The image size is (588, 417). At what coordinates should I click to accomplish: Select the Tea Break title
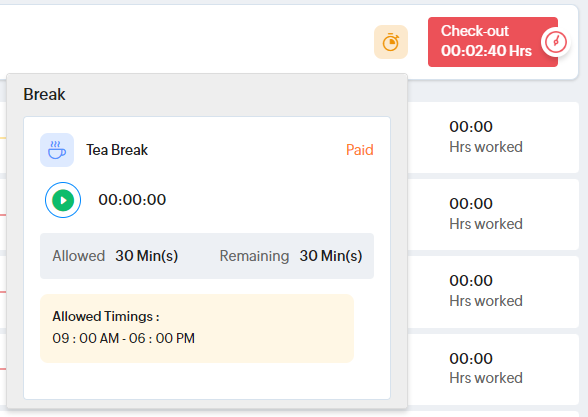(x=117, y=150)
